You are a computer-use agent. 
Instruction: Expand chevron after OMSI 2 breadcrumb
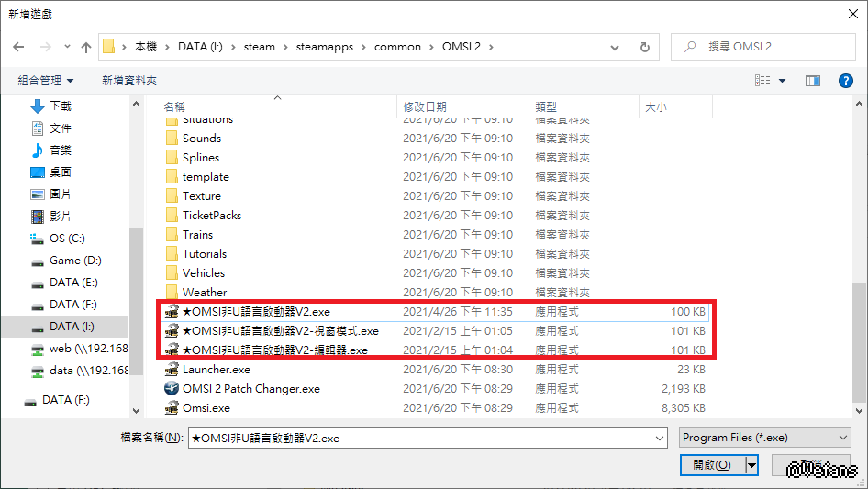coord(491,47)
